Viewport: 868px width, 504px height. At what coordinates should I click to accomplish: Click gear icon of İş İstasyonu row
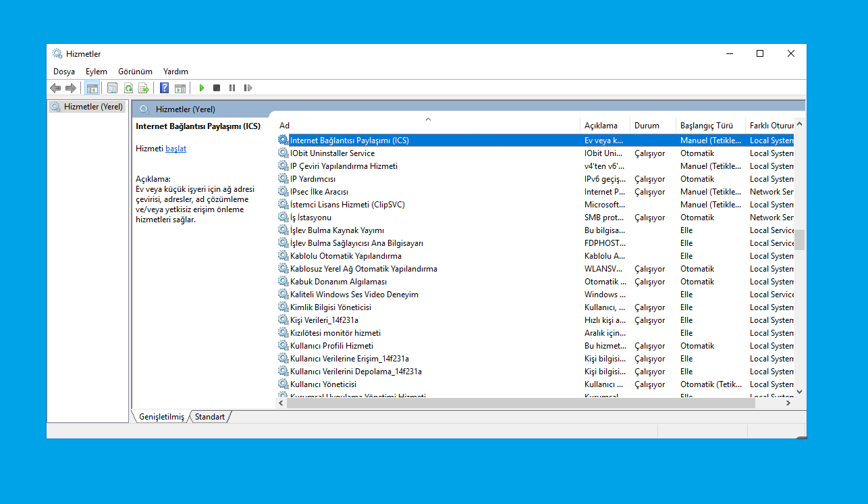click(283, 218)
